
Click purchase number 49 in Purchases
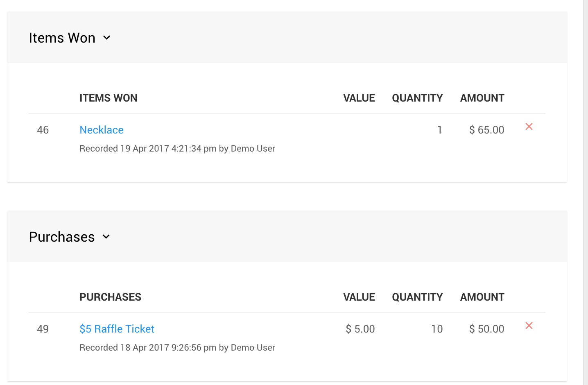pos(43,329)
